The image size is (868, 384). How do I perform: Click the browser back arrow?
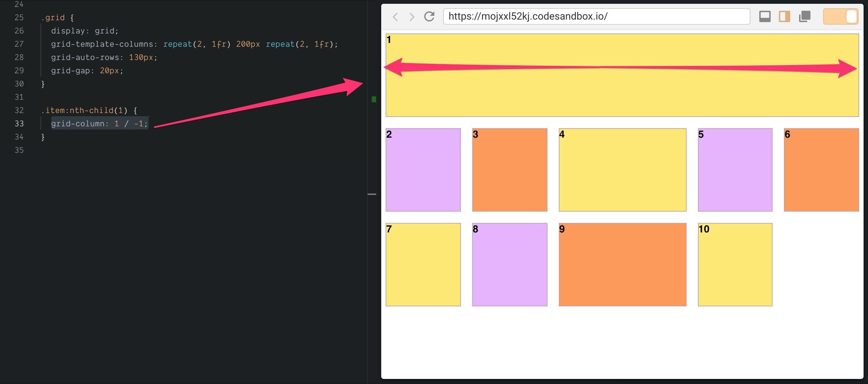click(x=395, y=16)
